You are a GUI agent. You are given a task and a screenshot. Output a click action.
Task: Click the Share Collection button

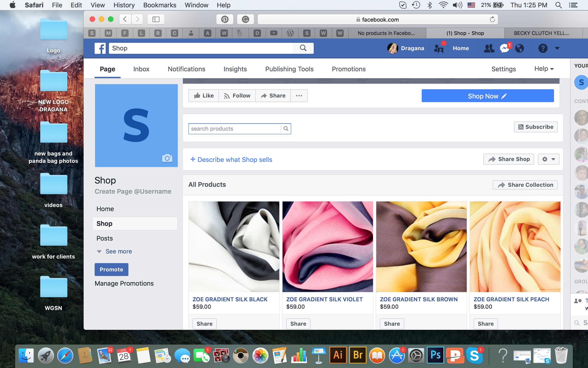coord(525,185)
